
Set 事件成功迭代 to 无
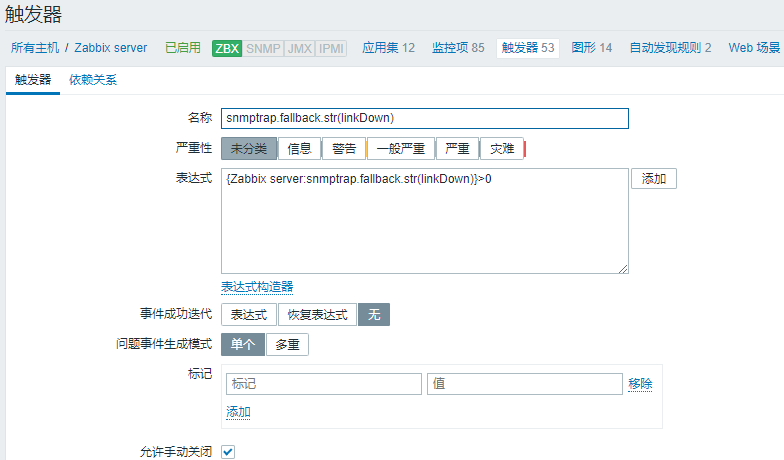374,314
